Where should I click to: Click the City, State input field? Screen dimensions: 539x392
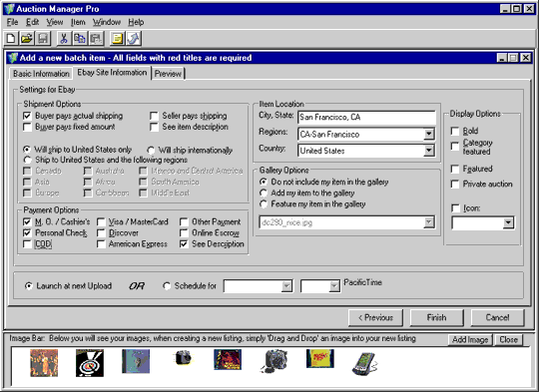pyautogui.click(x=366, y=117)
